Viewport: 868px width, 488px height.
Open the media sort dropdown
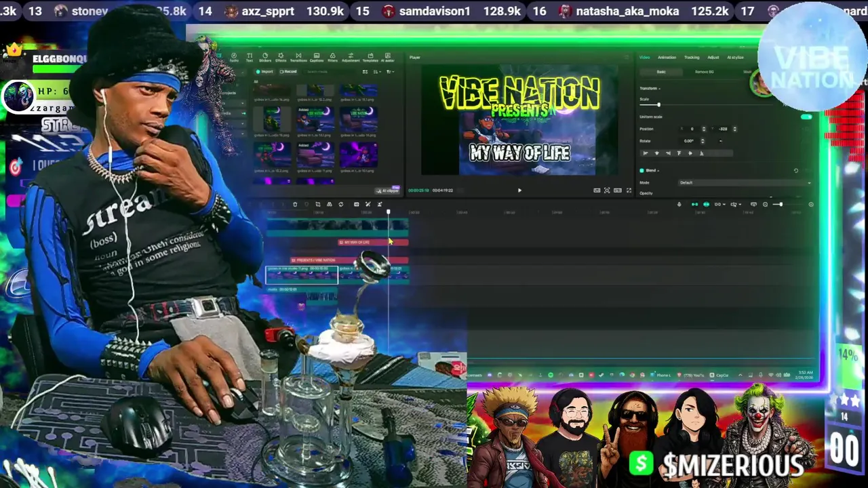[x=377, y=71]
